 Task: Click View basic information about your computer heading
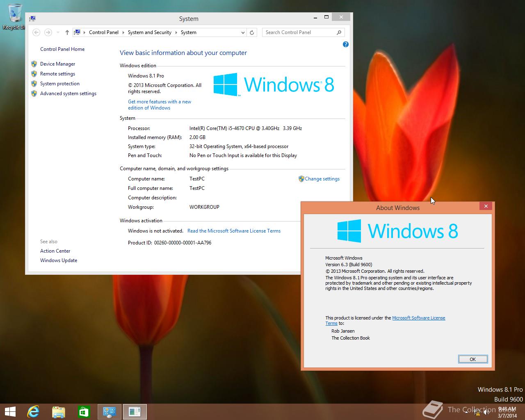pos(183,53)
